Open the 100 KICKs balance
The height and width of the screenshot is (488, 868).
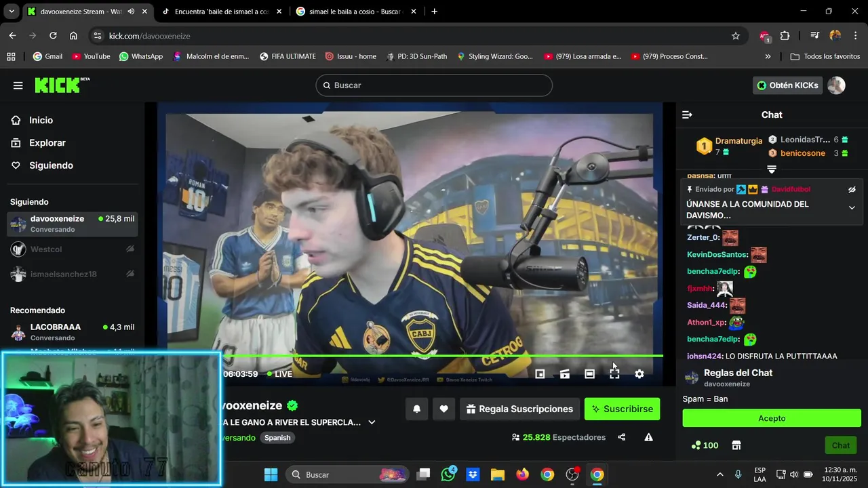tap(705, 445)
